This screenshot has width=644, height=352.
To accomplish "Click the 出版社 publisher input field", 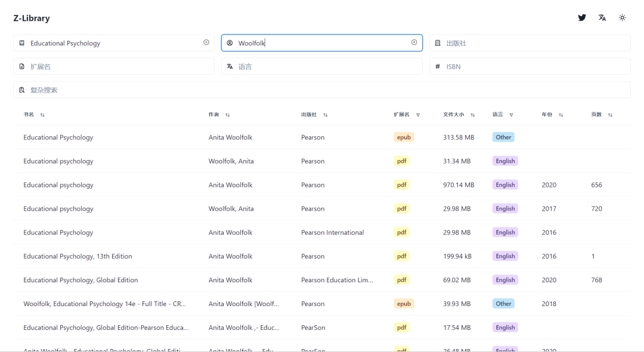I will (x=530, y=43).
